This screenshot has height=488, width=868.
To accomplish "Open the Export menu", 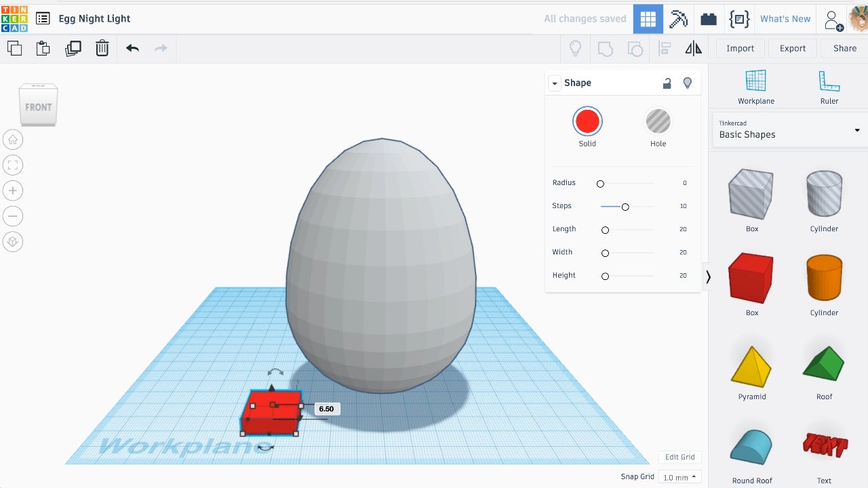I will click(x=792, y=48).
